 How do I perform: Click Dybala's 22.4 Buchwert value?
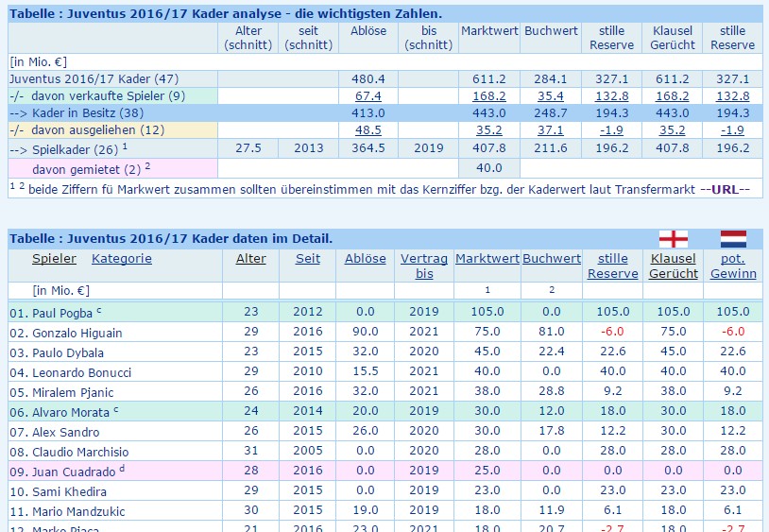(x=552, y=352)
